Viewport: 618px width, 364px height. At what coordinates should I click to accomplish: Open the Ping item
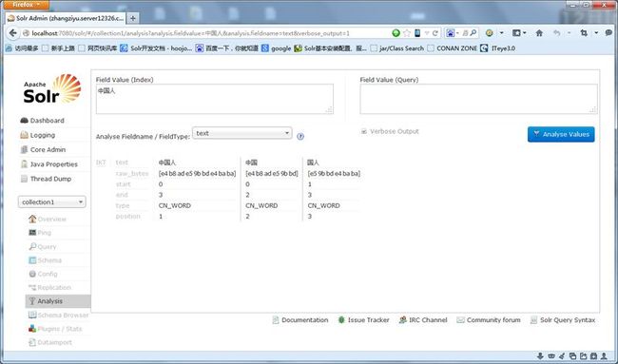click(x=40, y=233)
